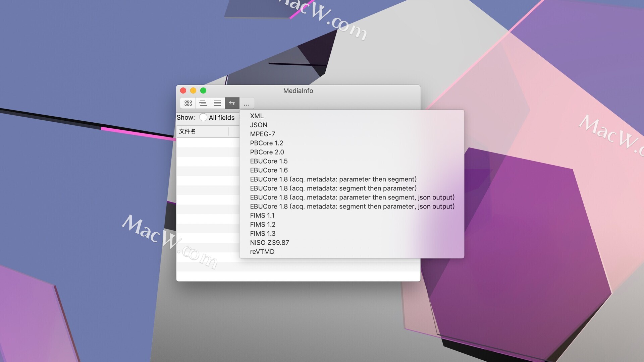Close the MediaInfo window
Viewport: 644px width, 362px height.
pos(183,90)
